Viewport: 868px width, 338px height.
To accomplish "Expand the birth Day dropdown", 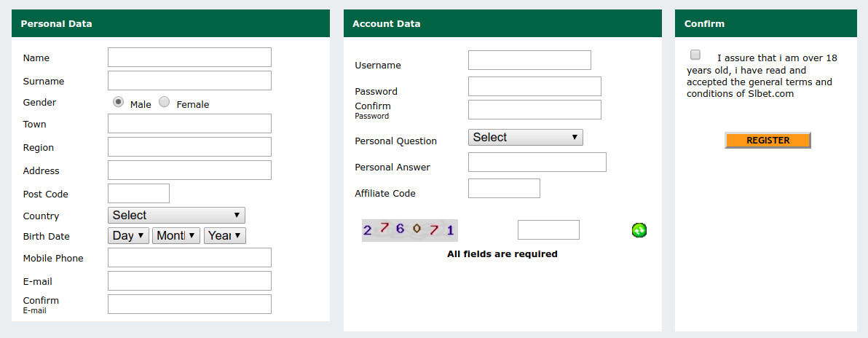I will (x=128, y=235).
